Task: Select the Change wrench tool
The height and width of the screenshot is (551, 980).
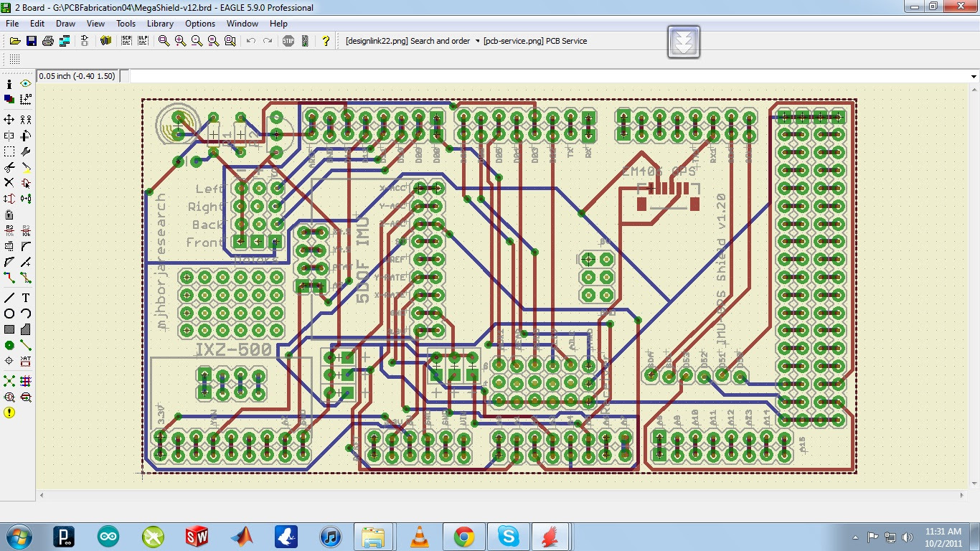Action: pyautogui.click(x=26, y=151)
